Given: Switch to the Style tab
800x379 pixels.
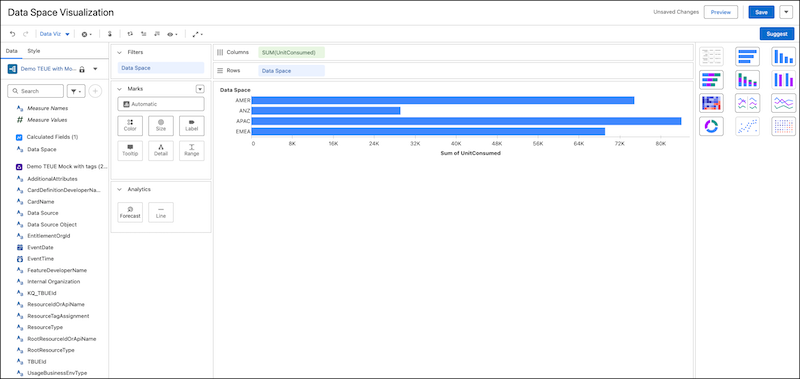Looking at the screenshot, I should click(34, 51).
